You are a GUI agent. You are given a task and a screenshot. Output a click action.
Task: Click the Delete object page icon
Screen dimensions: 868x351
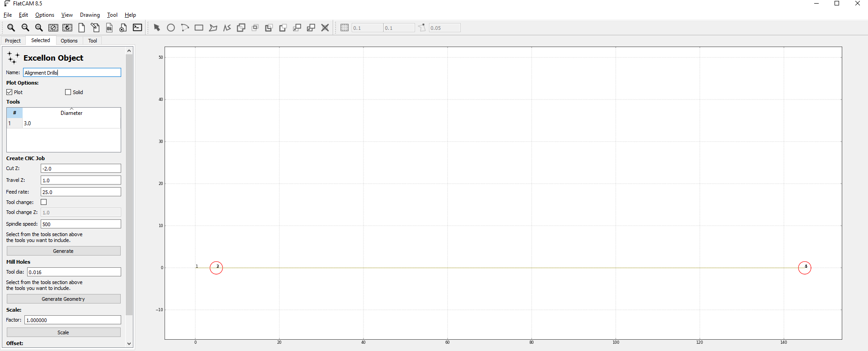click(x=123, y=28)
